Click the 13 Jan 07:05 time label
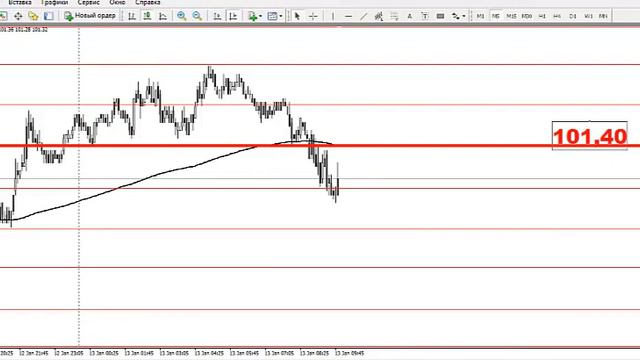Image resolution: width=640 pixels, height=360 pixels. (x=279, y=353)
